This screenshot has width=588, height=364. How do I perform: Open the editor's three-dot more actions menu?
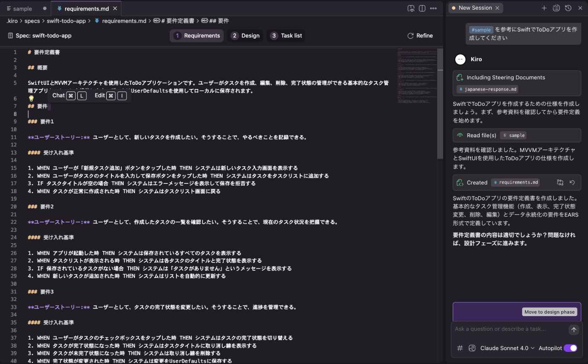433,8
